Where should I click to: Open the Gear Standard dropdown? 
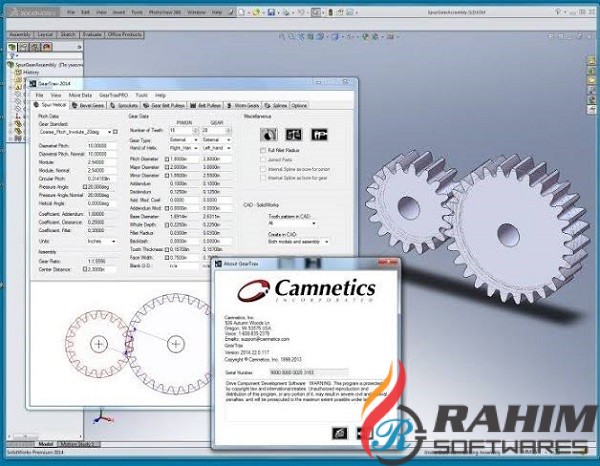75,132
